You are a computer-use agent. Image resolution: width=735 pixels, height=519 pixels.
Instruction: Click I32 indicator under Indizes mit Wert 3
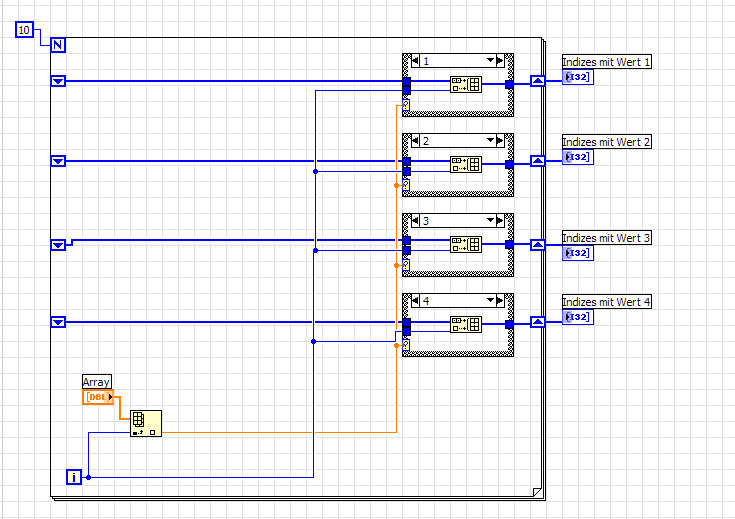pyautogui.click(x=578, y=253)
